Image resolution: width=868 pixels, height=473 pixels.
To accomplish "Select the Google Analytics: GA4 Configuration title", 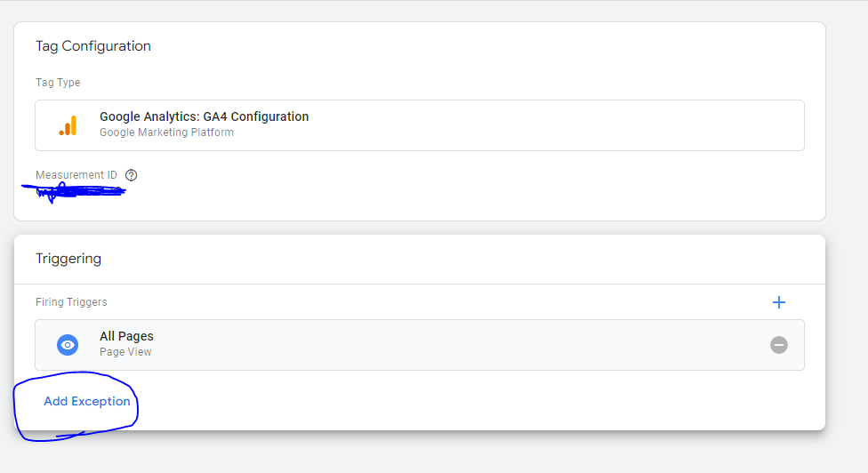I will 204,116.
